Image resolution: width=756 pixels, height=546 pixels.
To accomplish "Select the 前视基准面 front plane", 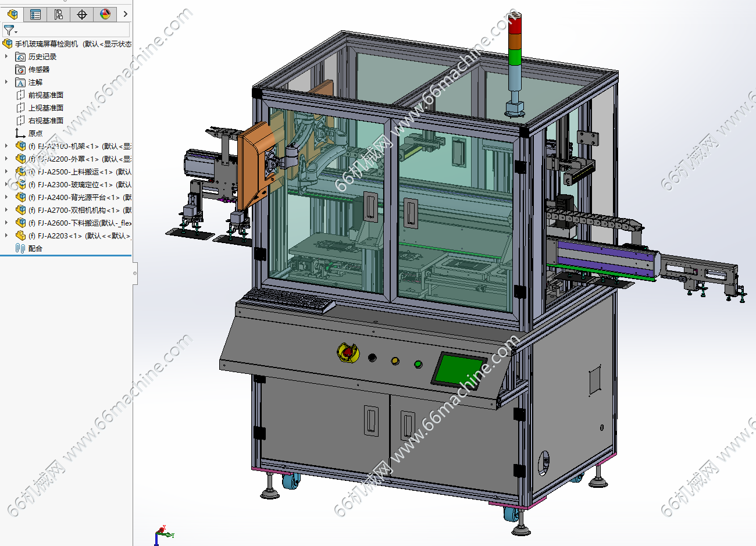I will (46, 95).
